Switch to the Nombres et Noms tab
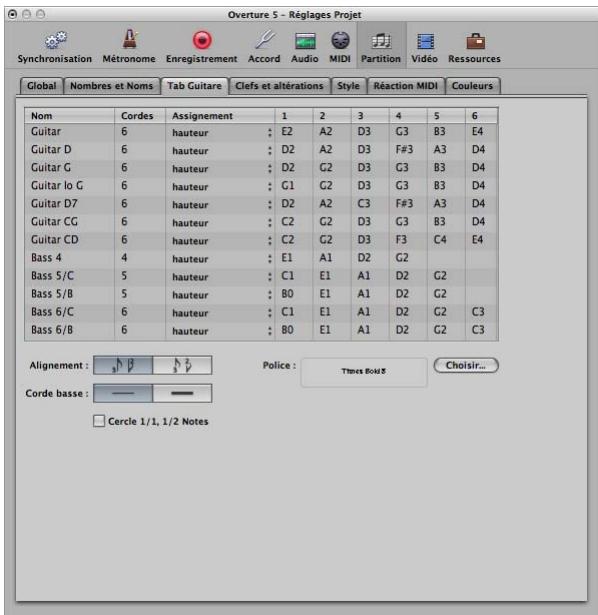 click(111, 86)
